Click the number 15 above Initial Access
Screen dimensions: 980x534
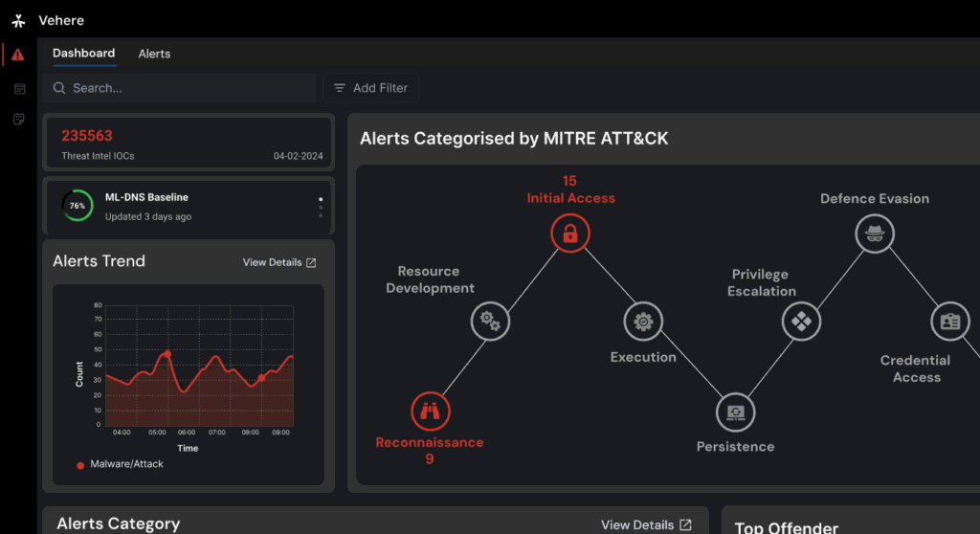[x=569, y=181]
